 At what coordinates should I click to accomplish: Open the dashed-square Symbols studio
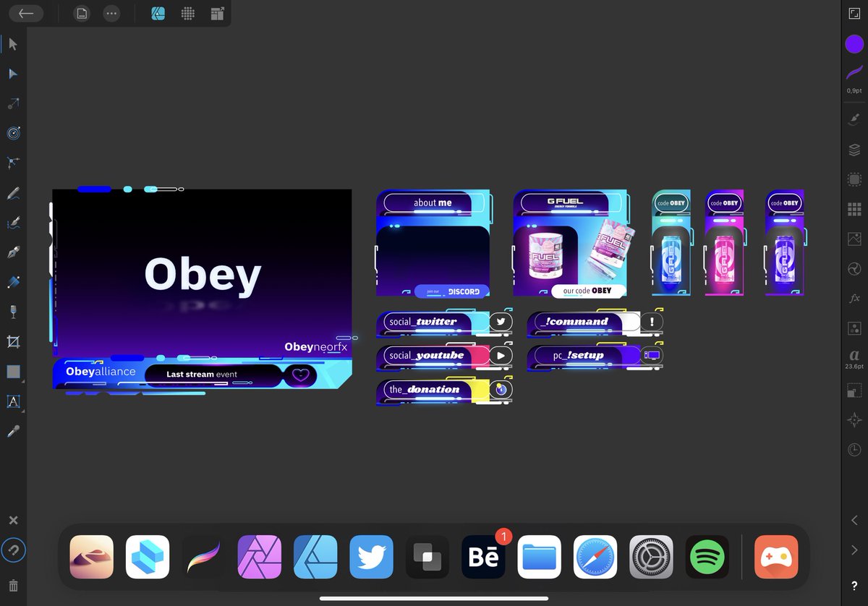[854, 179]
